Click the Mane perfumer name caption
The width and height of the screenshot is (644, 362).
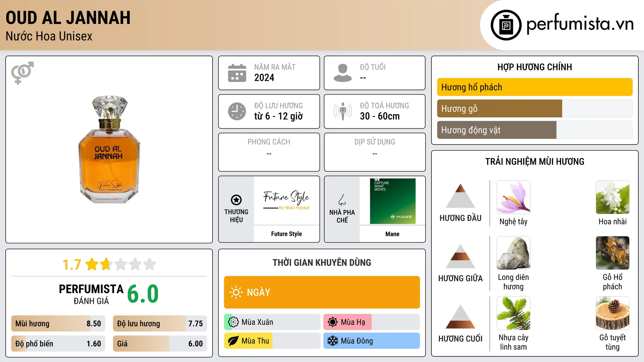pyautogui.click(x=392, y=234)
